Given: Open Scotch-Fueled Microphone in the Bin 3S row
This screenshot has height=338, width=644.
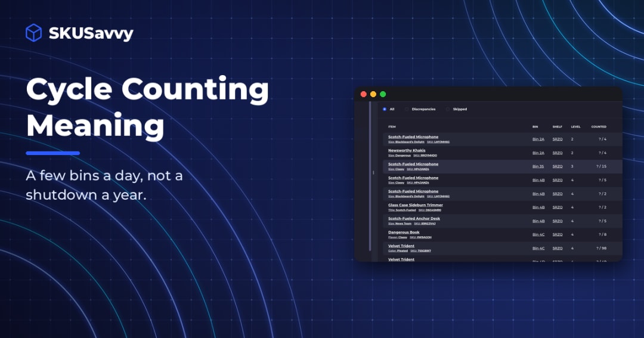Looking at the screenshot, I should point(413,164).
